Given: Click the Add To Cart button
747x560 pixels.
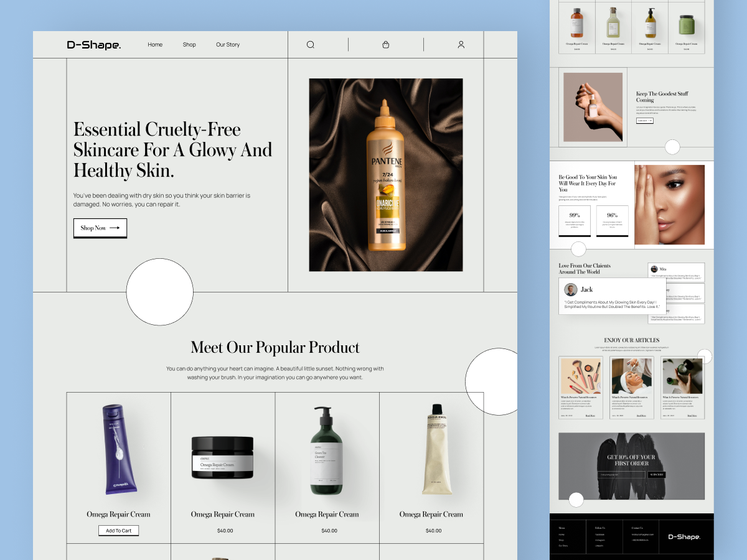Looking at the screenshot, I should click(118, 531).
